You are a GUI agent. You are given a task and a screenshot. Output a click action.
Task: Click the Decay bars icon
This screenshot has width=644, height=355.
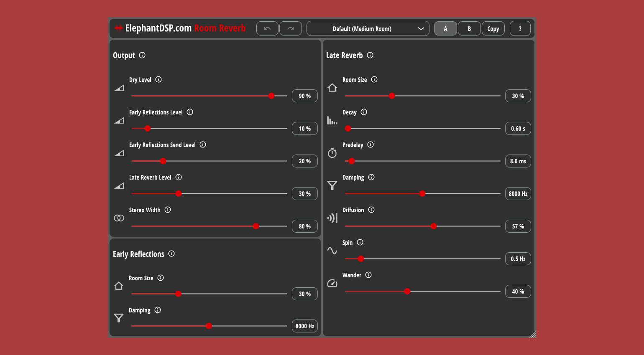332,120
